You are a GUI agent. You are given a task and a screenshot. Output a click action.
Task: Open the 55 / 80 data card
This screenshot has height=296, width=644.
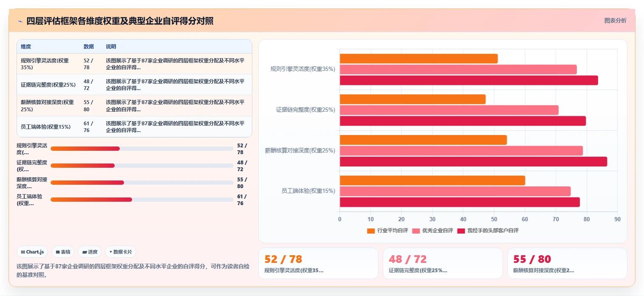[567, 263]
